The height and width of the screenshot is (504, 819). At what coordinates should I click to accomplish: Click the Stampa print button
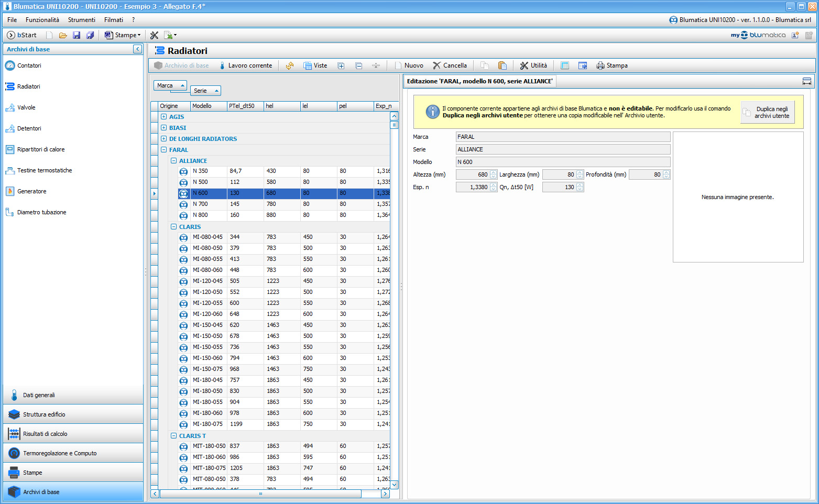612,65
